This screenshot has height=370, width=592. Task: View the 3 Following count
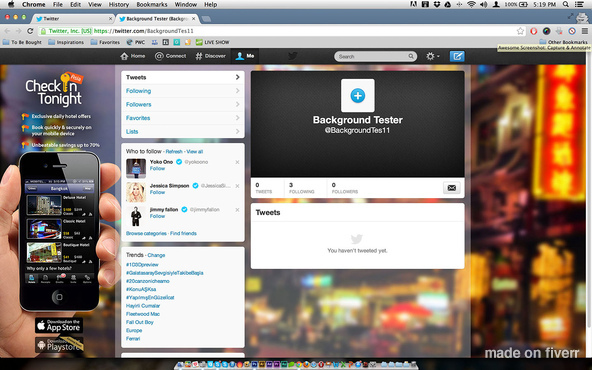pyautogui.click(x=301, y=188)
